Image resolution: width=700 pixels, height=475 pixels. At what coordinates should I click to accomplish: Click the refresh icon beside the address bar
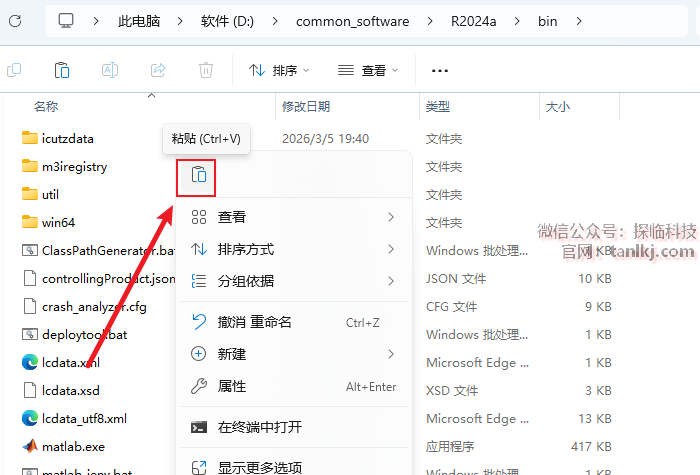(15, 21)
